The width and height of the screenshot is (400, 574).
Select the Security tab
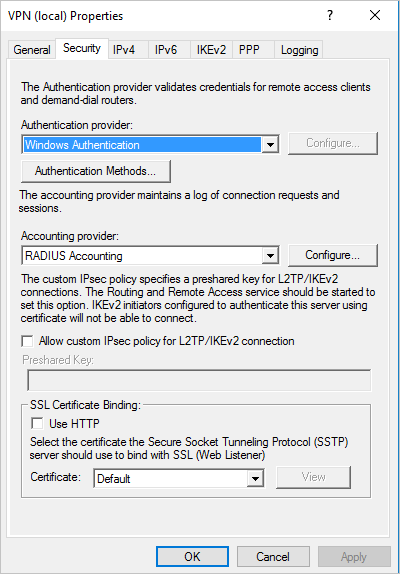(x=82, y=48)
